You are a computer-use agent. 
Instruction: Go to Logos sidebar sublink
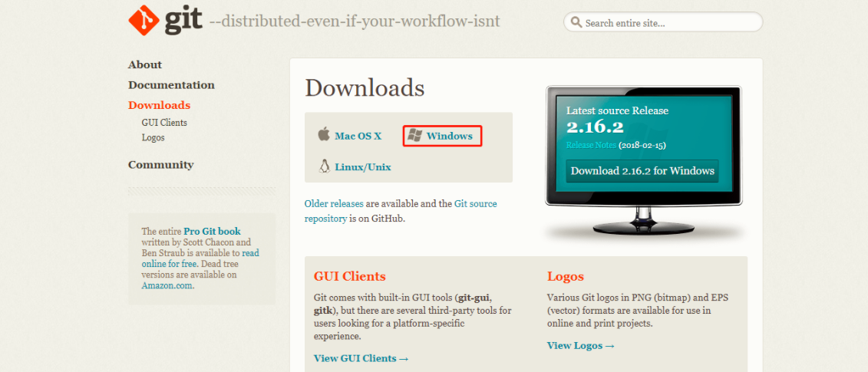pyautogui.click(x=153, y=137)
